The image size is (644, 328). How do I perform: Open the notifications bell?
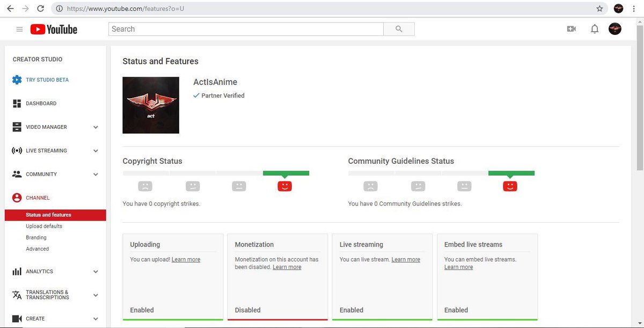pyautogui.click(x=595, y=29)
